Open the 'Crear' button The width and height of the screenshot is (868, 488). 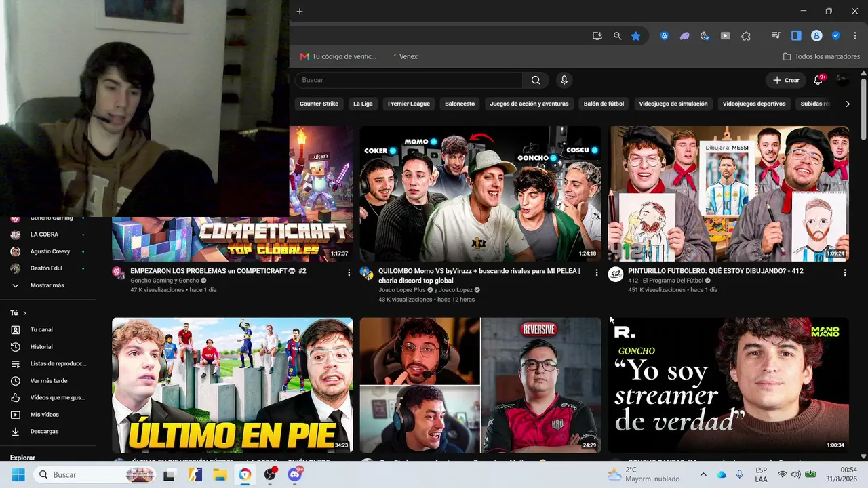(786, 80)
